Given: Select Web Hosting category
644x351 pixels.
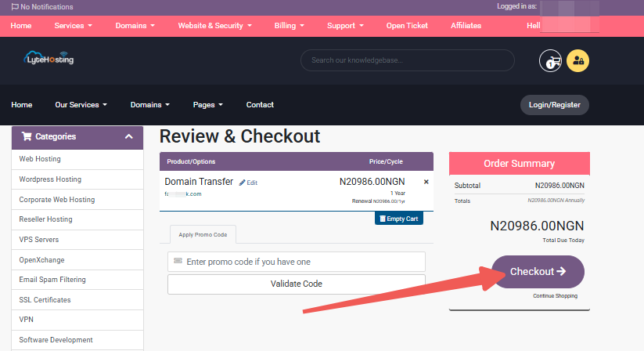Looking at the screenshot, I should coord(77,159).
